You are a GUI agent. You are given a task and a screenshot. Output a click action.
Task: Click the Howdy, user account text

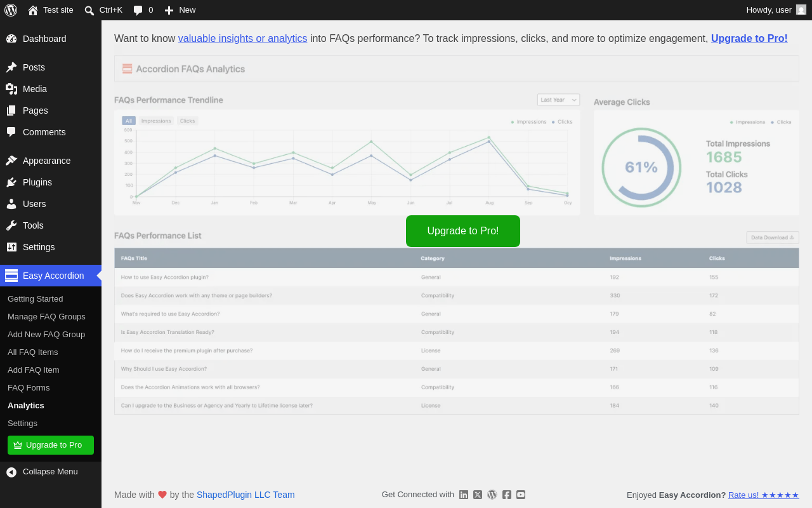[769, 10]
